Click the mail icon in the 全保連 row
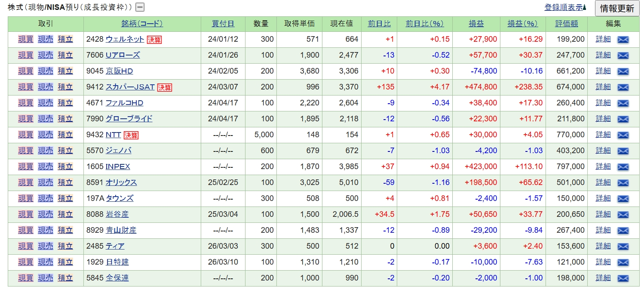 pos(623,278)
